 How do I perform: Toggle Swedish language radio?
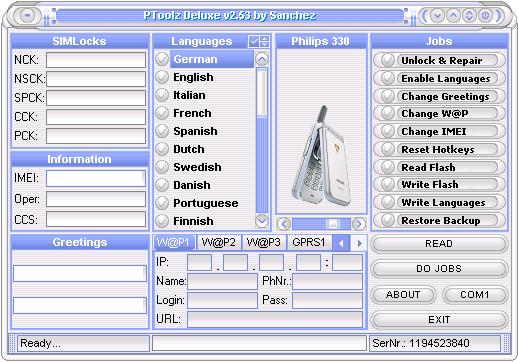click(x=162, y=167)
